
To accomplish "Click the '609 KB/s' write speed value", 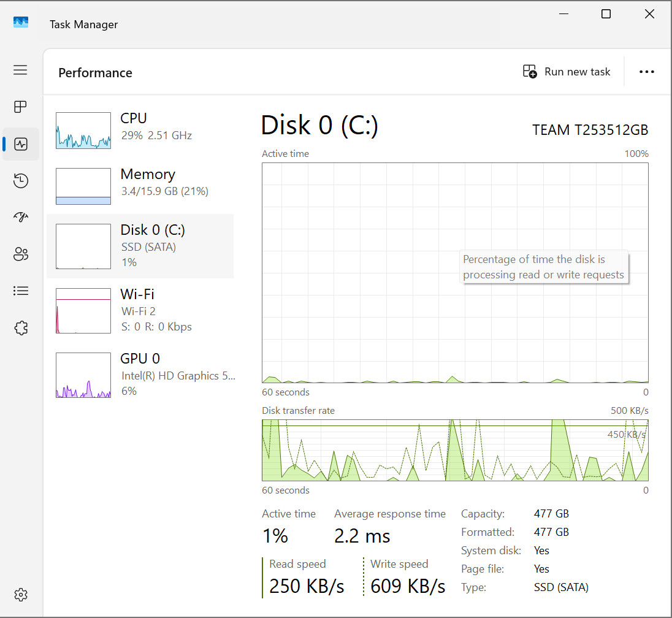I will [x=408, y=586].
